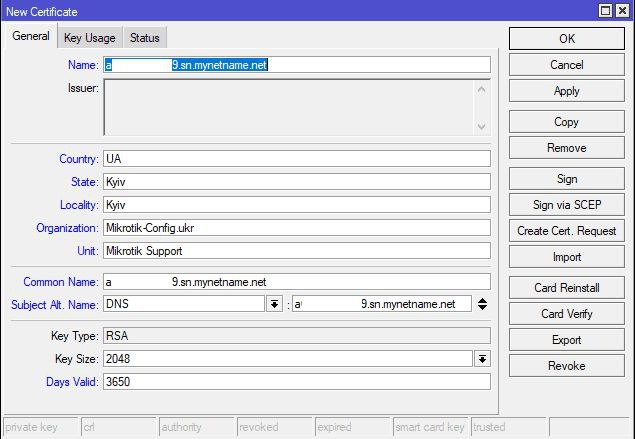This screenshot has height=439, width=635.
Task: Open the Status tab
Action: (x=145, y=38)
